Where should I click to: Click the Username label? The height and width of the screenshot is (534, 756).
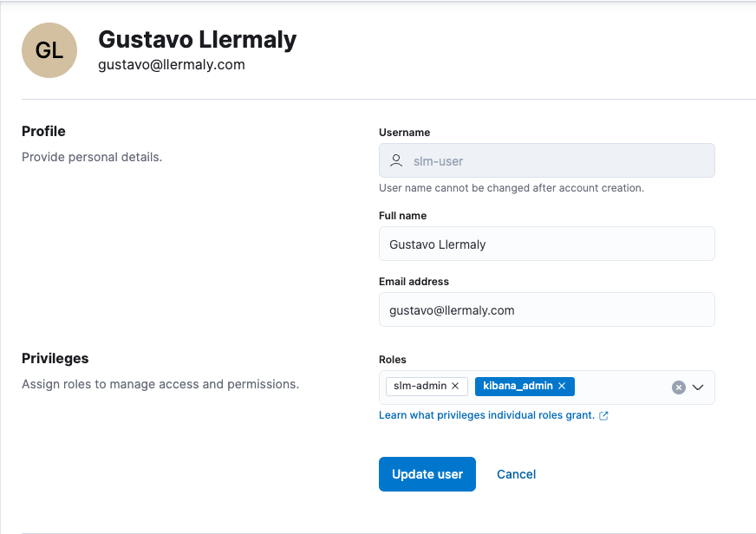pos(405,133)
